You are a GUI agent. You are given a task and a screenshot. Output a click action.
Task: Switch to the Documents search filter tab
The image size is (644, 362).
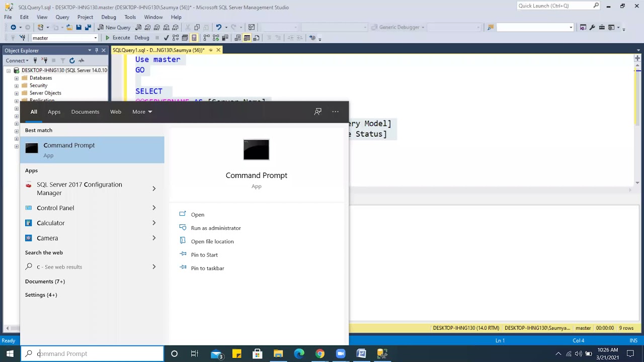[x=85, y=112]
